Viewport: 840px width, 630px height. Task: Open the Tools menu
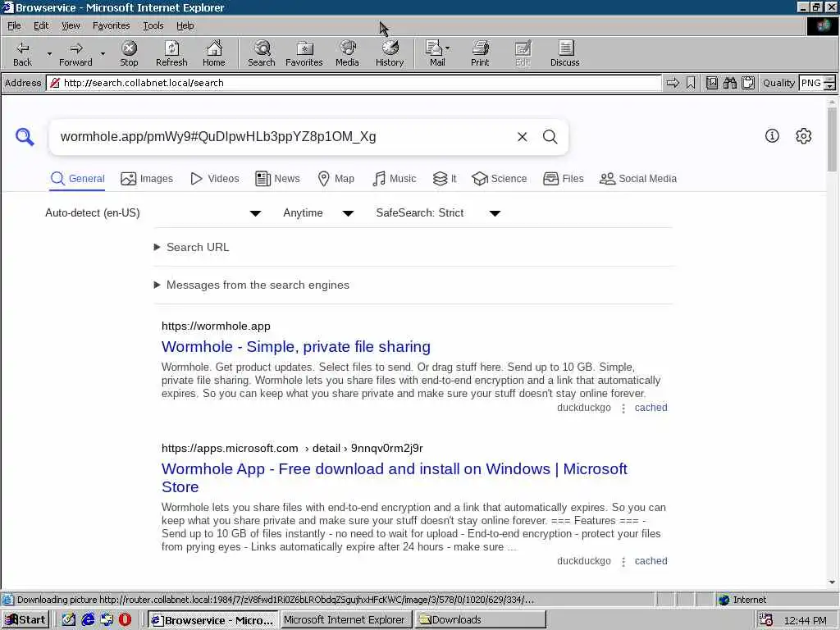(153, 25)
